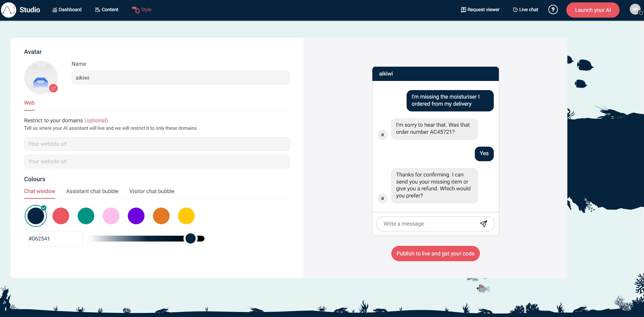Click assistant avatar beside refund message
Viewport: 644px width, 317px height.
click(383, 198)
